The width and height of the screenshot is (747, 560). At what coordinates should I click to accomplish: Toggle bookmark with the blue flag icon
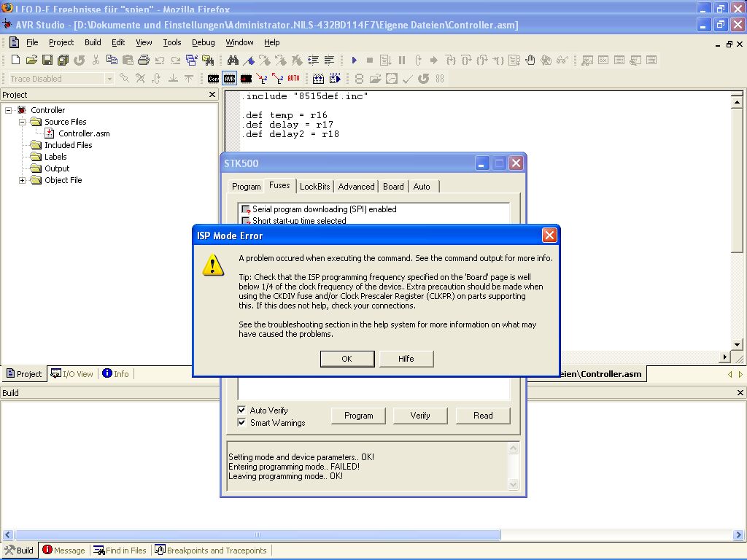point(249,60)
